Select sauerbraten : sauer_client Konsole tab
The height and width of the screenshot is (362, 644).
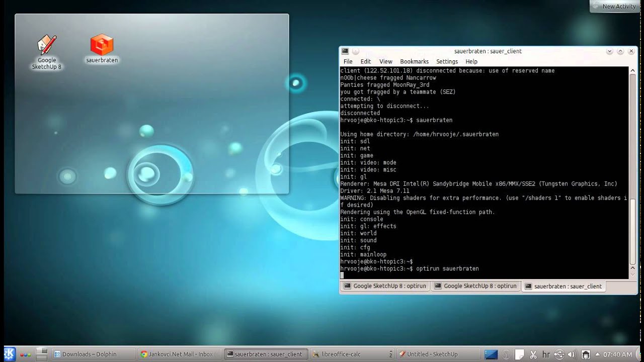pyautogui.click(x=563, y=286)
